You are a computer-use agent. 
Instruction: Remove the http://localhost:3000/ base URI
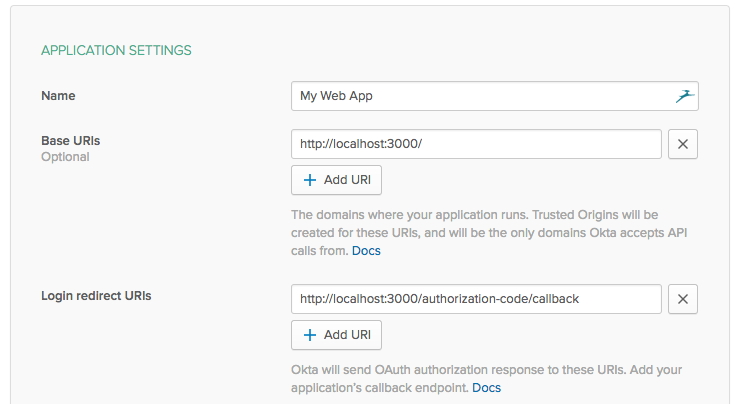point(682,144)
